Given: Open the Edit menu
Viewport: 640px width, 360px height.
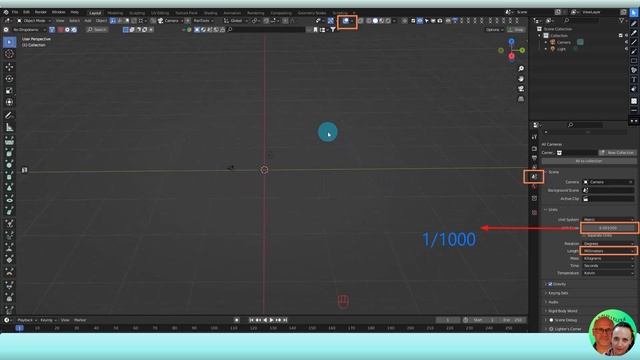Looking at the screenshot, I should pos(27,12).
